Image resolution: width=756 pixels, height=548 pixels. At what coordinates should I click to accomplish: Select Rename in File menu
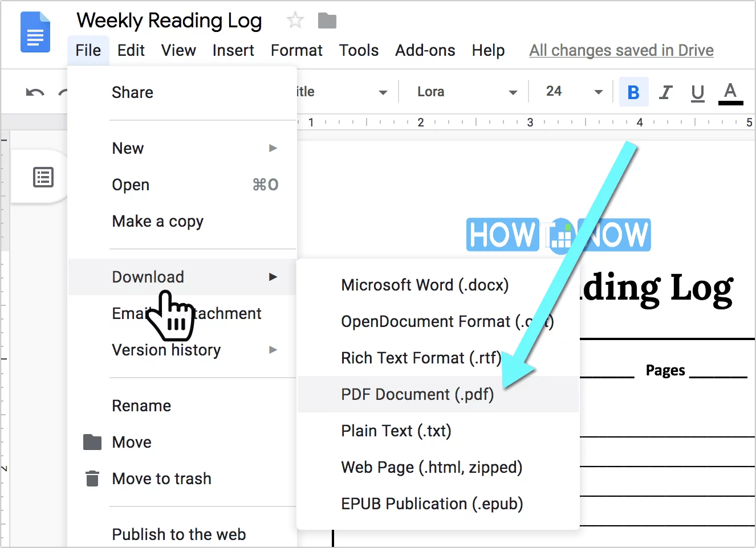[x=182, y=406]
